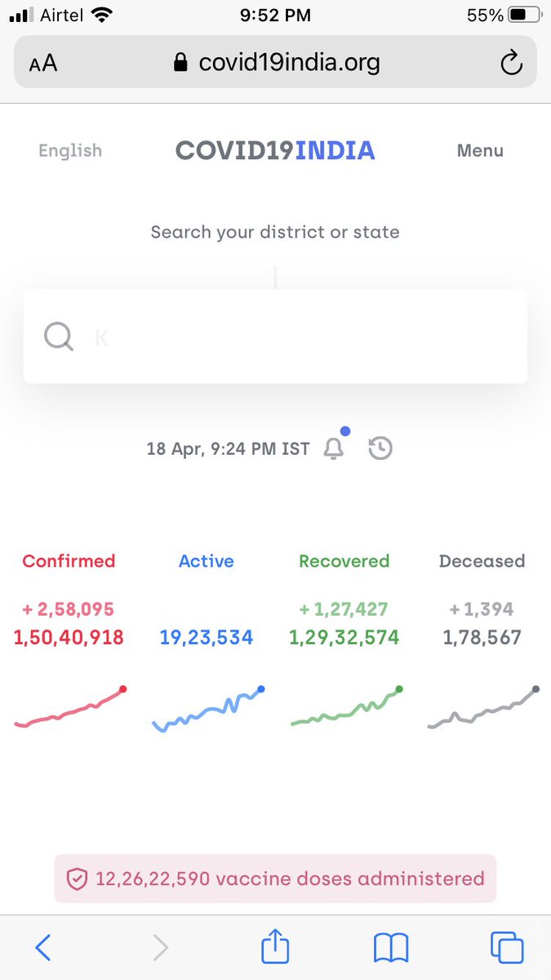Tap the cellular signal bars

click(x=22, y=16)
